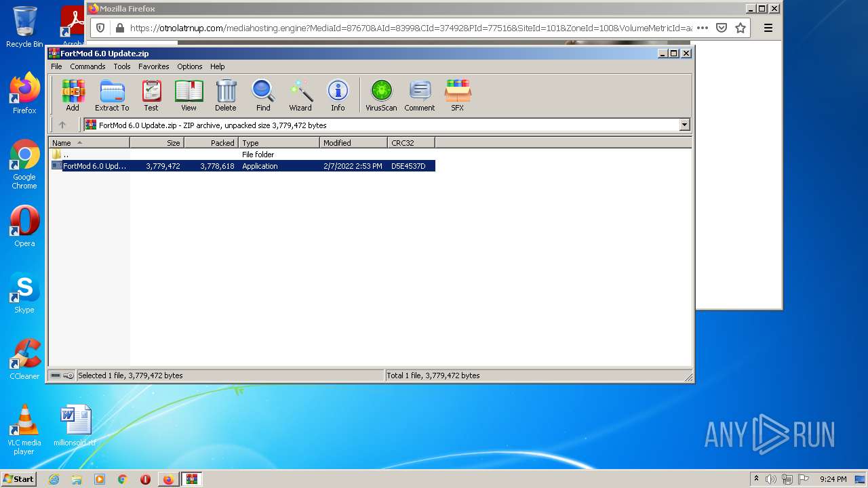
Task: Sort by the CRC32 column header
Action: coord(411,142)
